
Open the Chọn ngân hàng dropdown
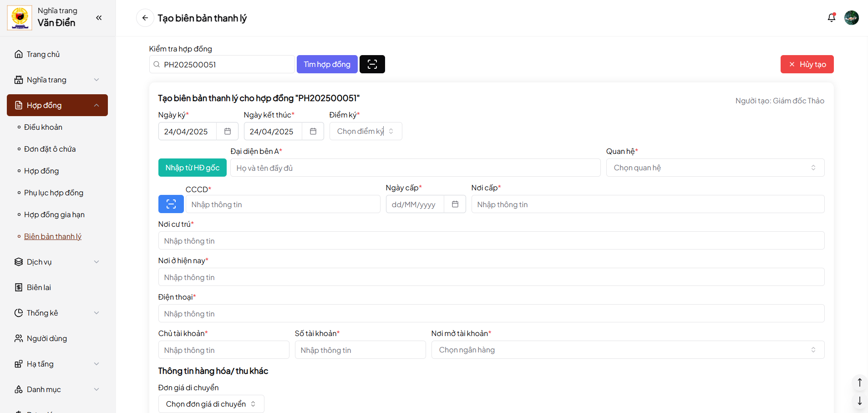(x=627, y=350)
